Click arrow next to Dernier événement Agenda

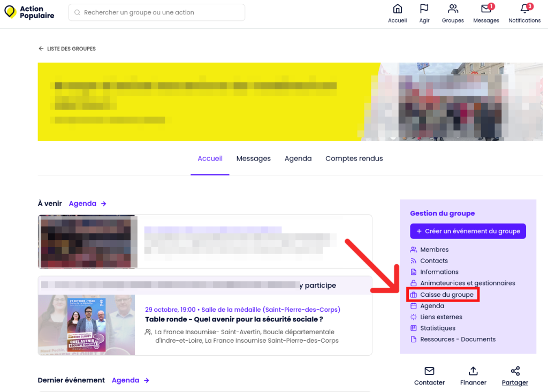click(147, 380)
